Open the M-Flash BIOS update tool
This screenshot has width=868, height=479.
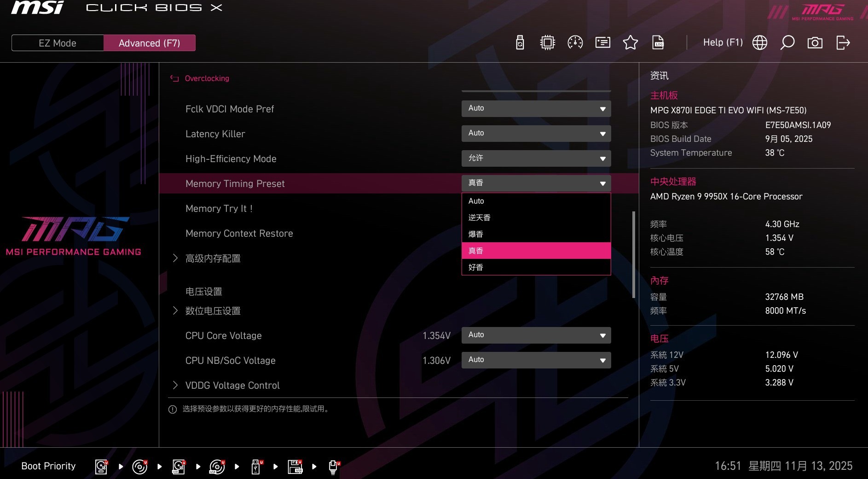click(520, 42)
